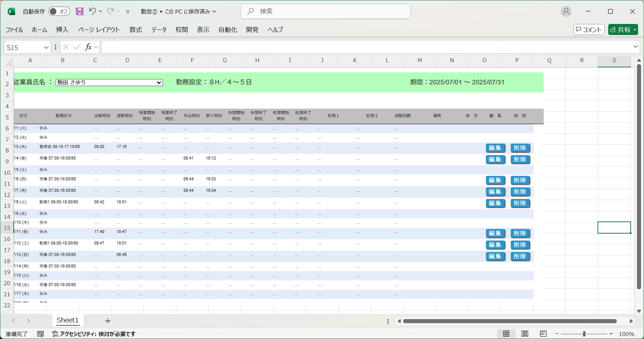The height and width of the screenshot is (339, 644).
Task: Expand the formula bar chevron
Action: click(x=636, y=47)
